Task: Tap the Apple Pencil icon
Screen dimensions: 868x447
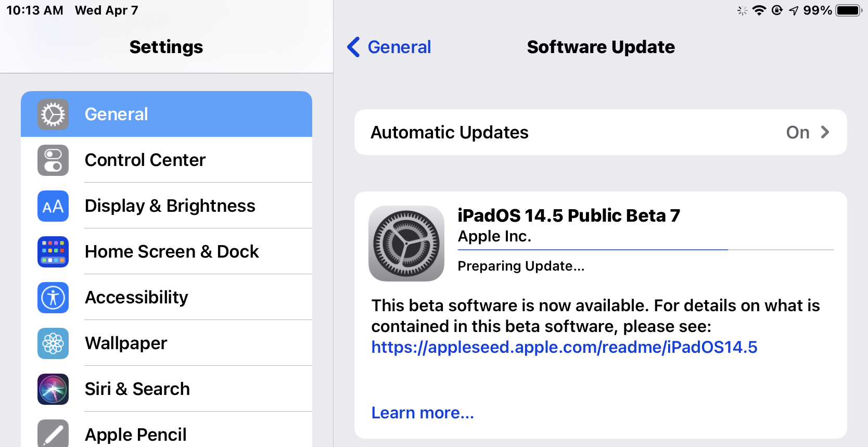Action: point(53,433)
